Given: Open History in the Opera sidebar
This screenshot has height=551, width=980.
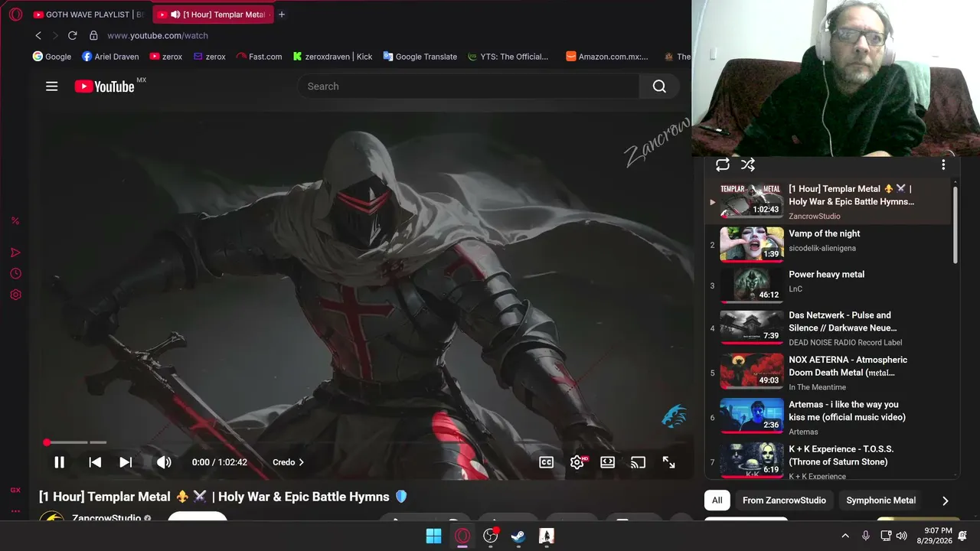Looking at the screenshot, I should 15,273.
